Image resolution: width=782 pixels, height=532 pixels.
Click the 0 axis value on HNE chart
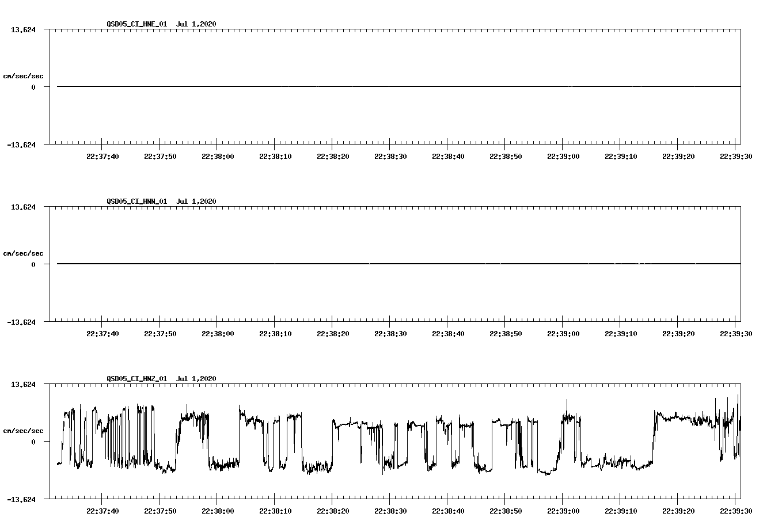pos(33,87)
